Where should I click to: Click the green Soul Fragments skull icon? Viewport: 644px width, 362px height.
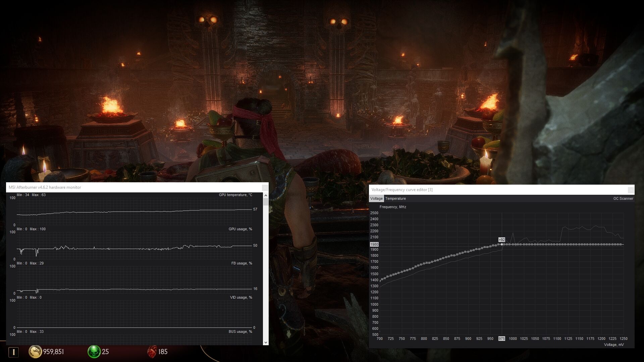coord(94,351)
